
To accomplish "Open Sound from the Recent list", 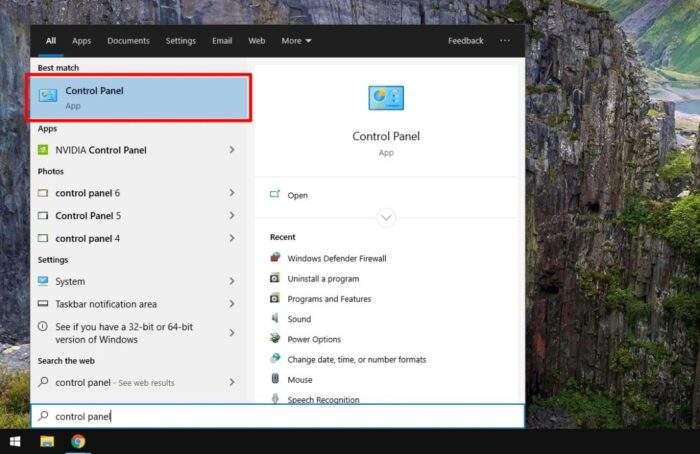I will pyautogui.click(x=299, y=319).
